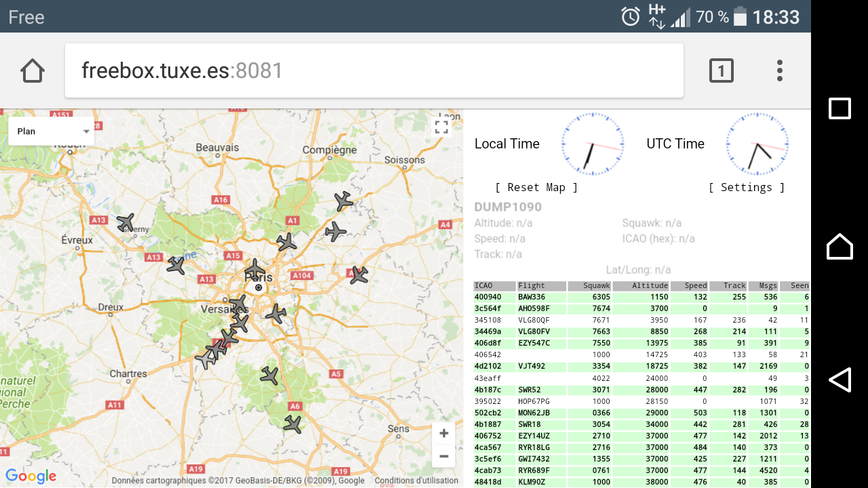Sort table by Squawk column
Viewport: 868px width, 488px height.
coord(590,286)
